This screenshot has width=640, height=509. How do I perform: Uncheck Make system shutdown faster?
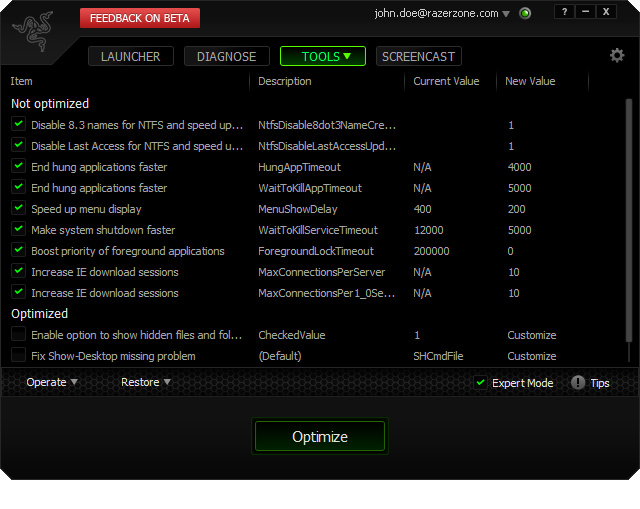[x=18, y=230]
